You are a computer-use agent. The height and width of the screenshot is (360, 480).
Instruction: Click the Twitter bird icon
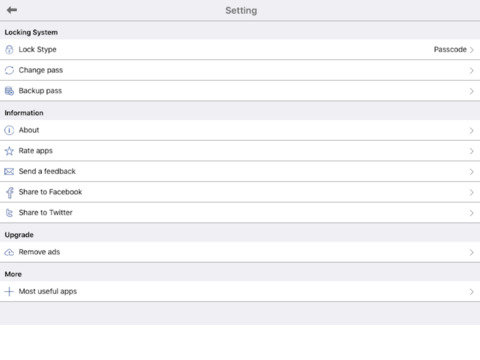9,213
